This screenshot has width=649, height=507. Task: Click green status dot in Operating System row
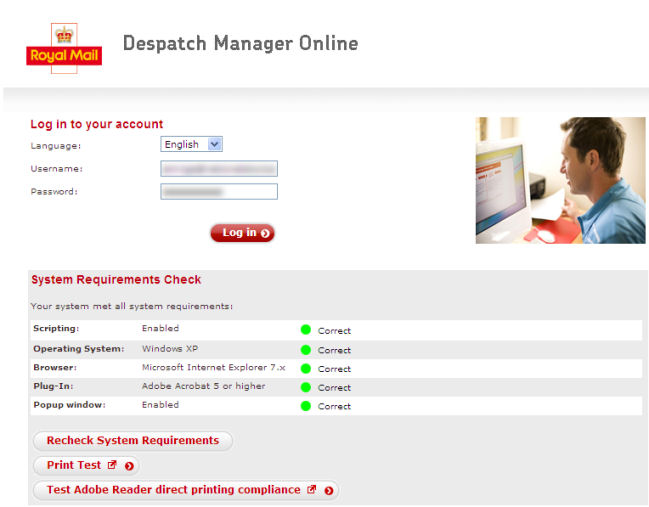point(305,350)
